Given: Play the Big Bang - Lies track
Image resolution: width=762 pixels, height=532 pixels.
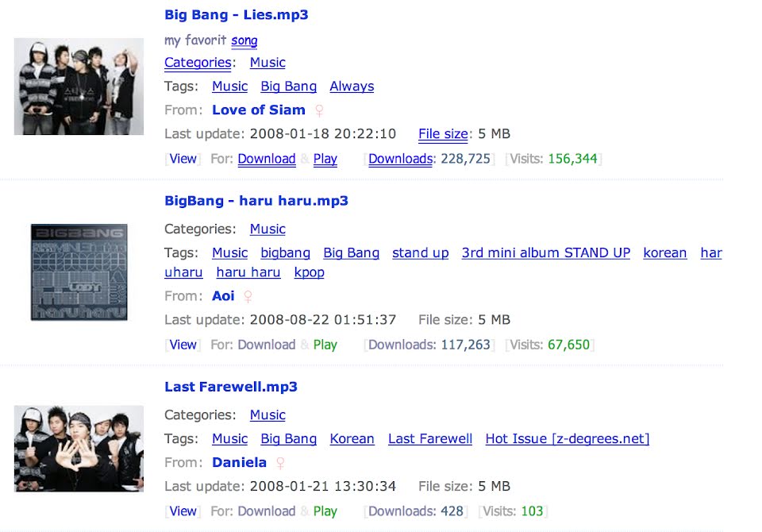Looking at the screenshot, I should point(325,159).
